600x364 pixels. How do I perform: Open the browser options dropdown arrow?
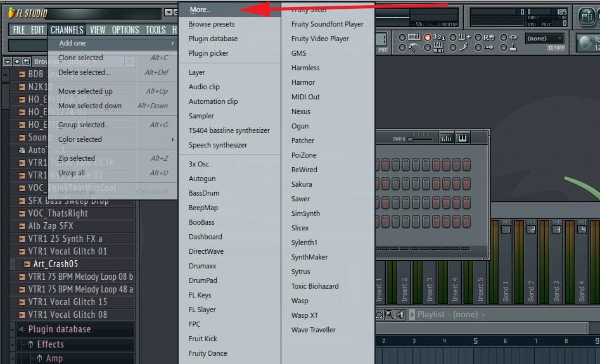point(7,61)
